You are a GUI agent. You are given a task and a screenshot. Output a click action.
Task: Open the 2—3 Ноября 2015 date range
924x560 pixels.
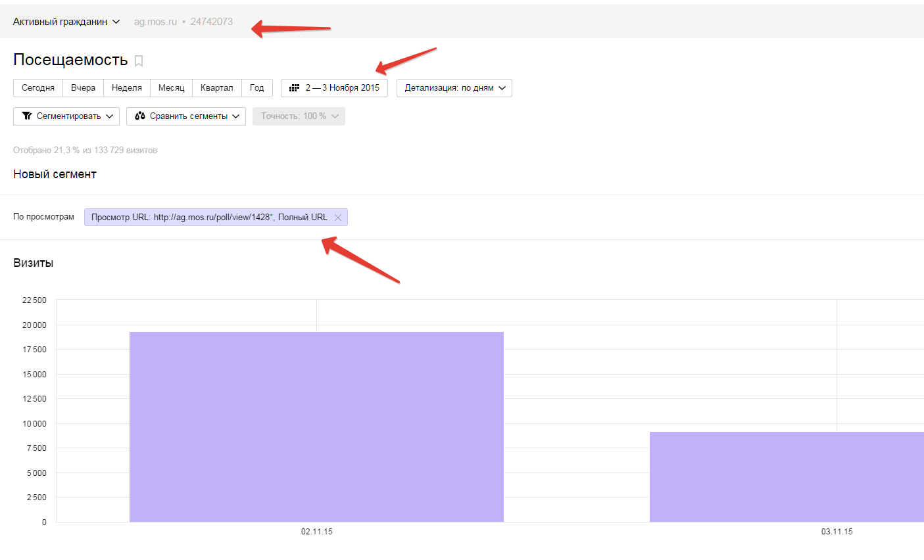point(342,88)
